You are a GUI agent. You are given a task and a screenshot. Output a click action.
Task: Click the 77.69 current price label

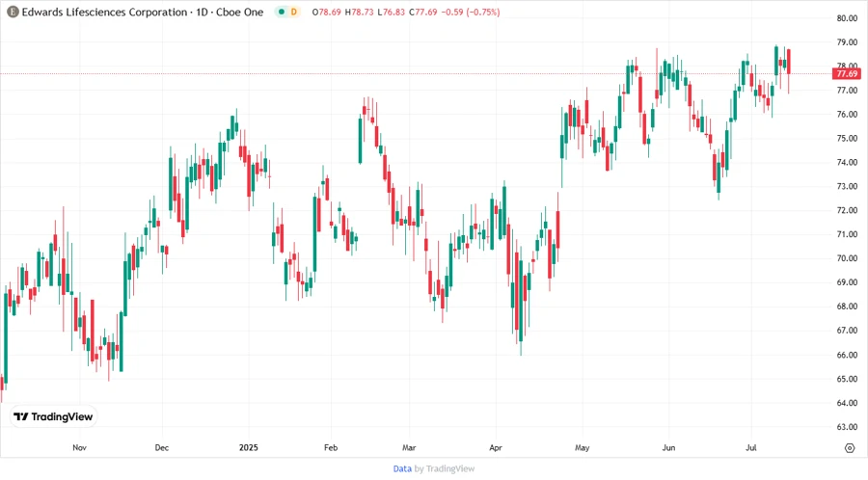(847, 74)
